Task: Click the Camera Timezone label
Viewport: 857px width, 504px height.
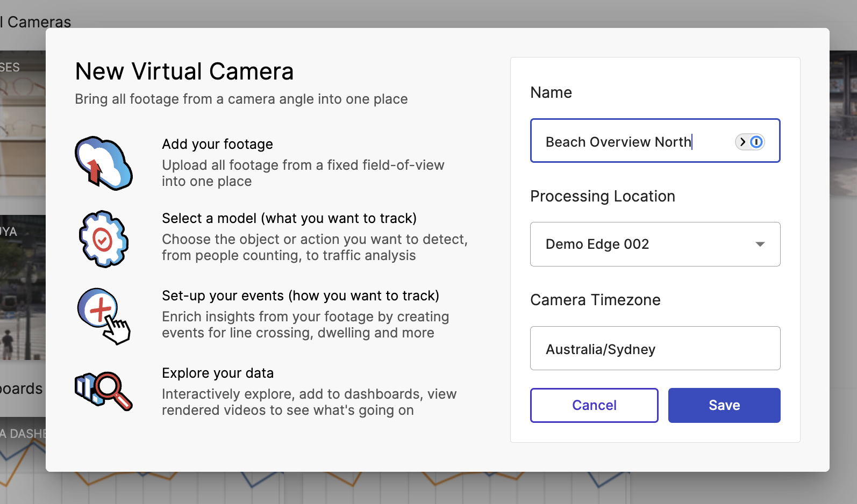Action: [x=595, y=300]
